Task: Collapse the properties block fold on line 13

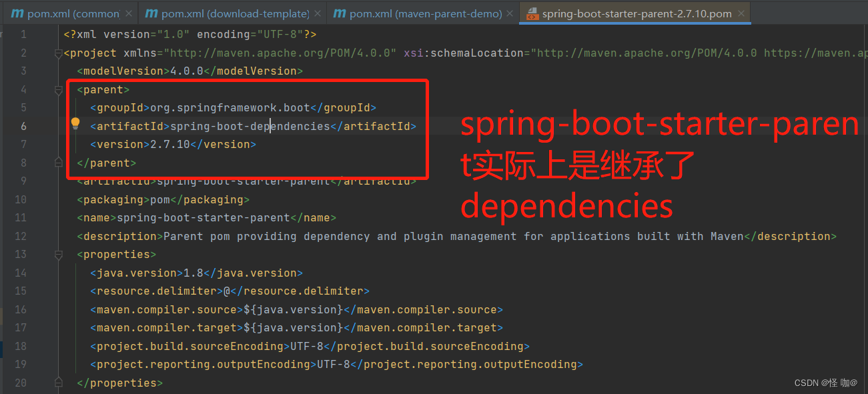Action: pyautogui.click(x=59, y=254)
